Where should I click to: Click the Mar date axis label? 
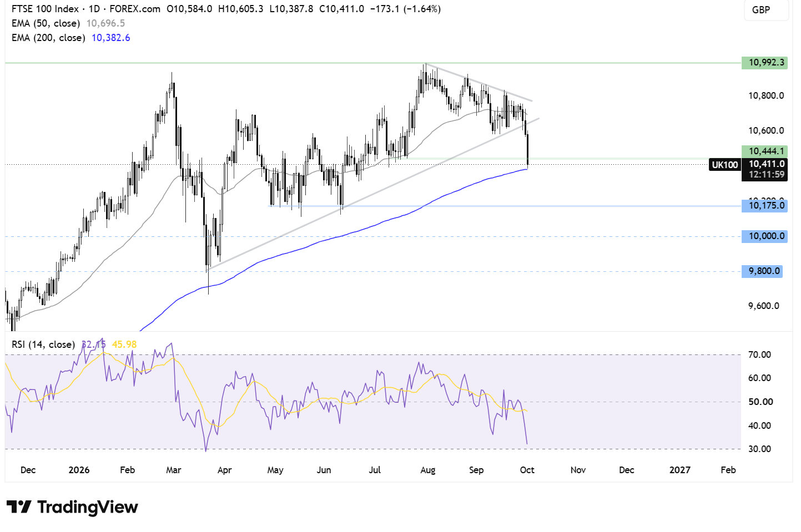(x=173, y=470)
